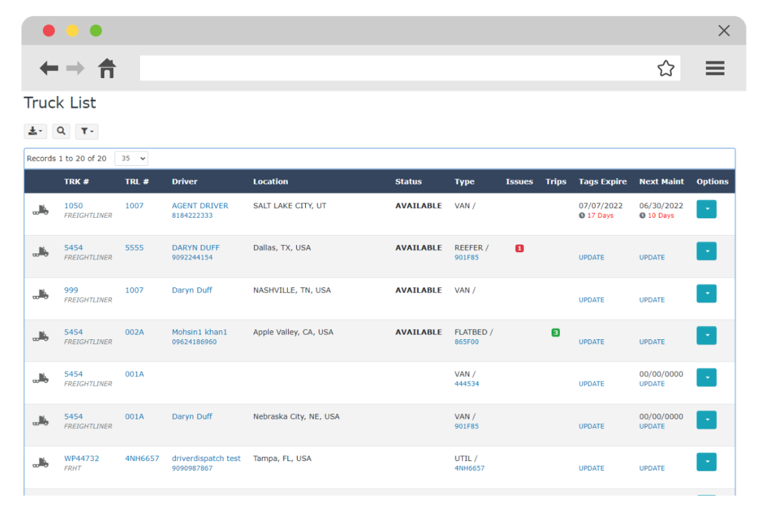Viewport: 768px width, 532px height.
Task: Open the export/download dropdown toolbar icon
Action: click(x=35, y=131)
